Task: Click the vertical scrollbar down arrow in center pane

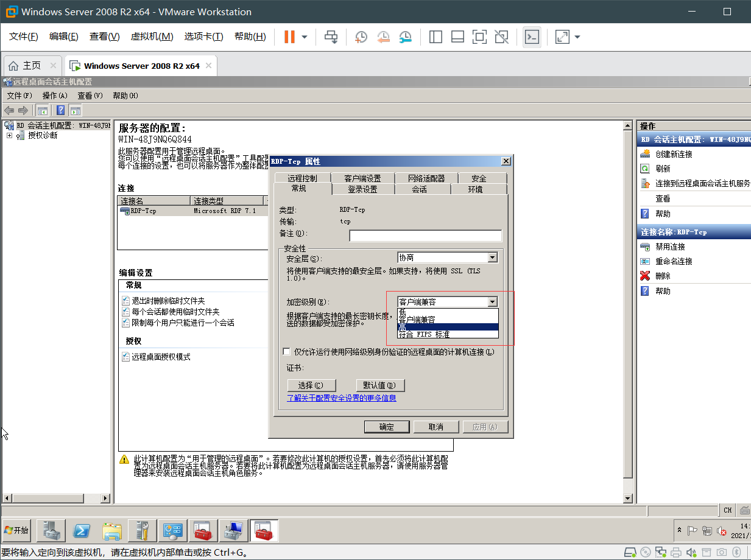Action: coord(629,499)
